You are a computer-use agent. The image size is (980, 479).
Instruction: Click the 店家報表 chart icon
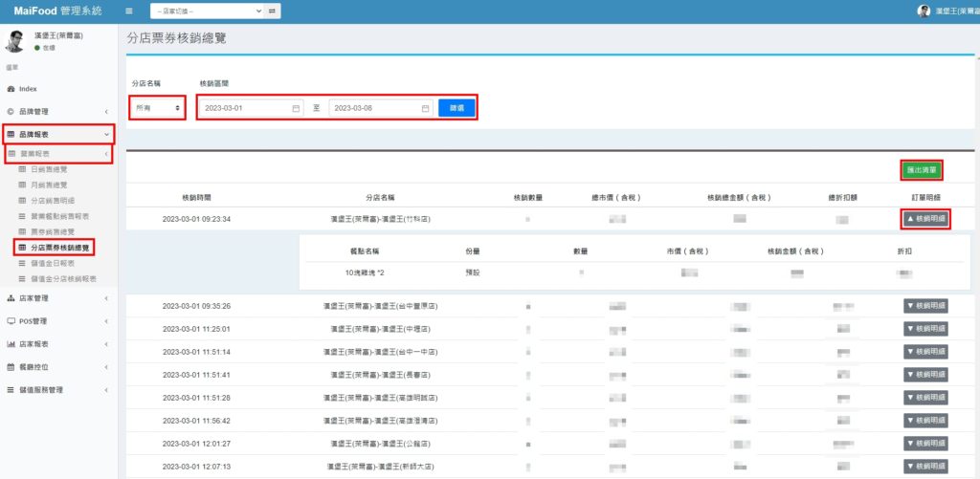11,344
